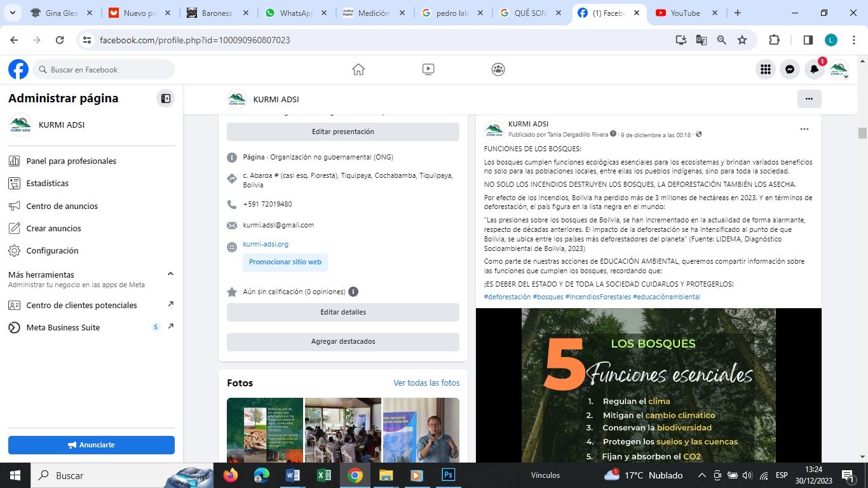Screen dimensions: 868x488
Task: Switch to the pedro lab Google tab
Action: click(x=452, y=13)
